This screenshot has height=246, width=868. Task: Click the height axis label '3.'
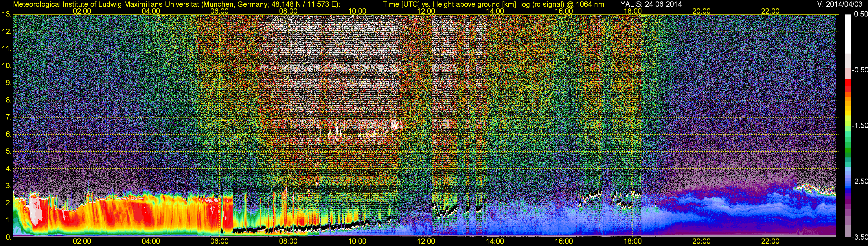click(8, 186)
